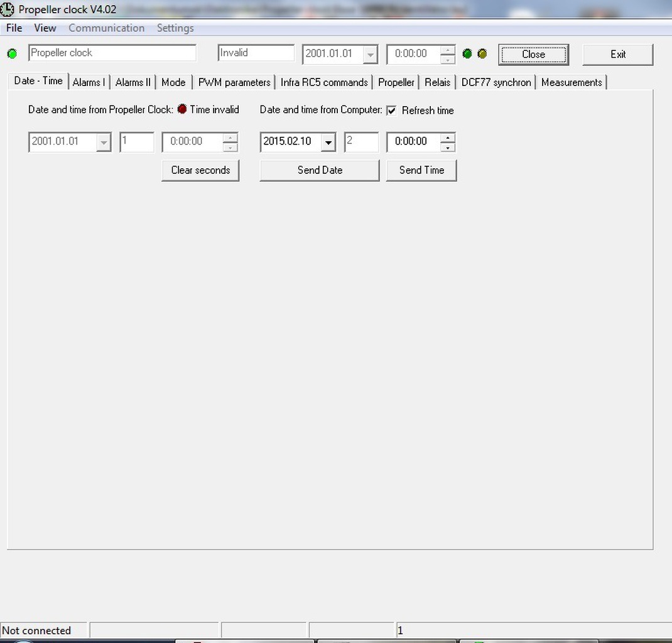Click the Send Date button
This screenshot has height=643, width=672.
[320, 170]
